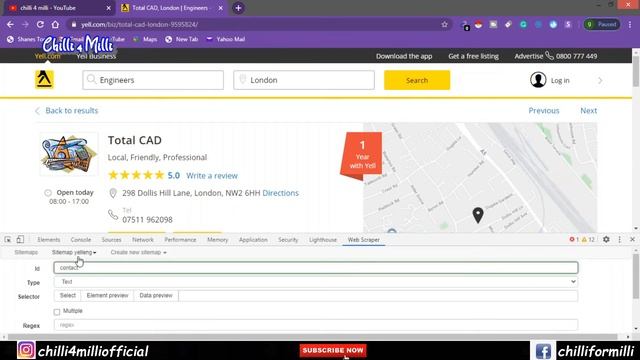This screenshot has height=360, width=640.
Task: Switch to the Performance DevTools tab
Action: click(x=180, y=240)
